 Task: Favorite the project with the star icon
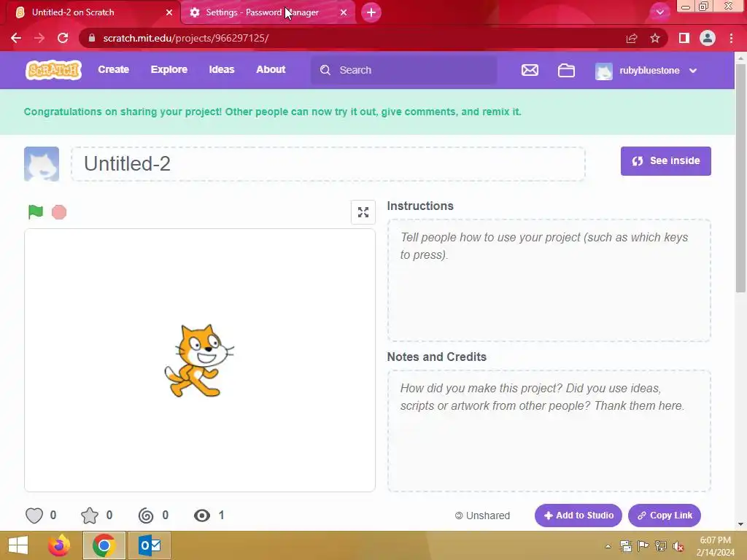(90, 516)
